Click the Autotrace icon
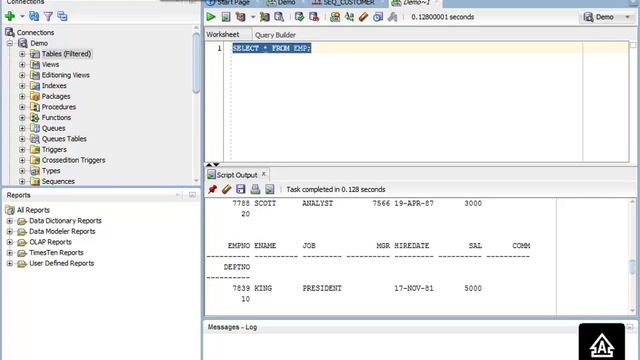The image size is (640, 360). (264, 17)
